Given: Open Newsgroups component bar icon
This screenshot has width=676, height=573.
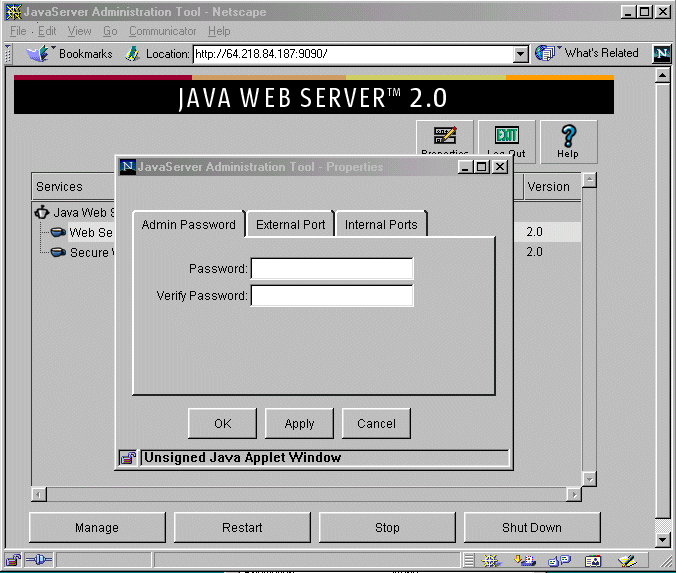Looking at the screenshot, I should coord(559,560).
